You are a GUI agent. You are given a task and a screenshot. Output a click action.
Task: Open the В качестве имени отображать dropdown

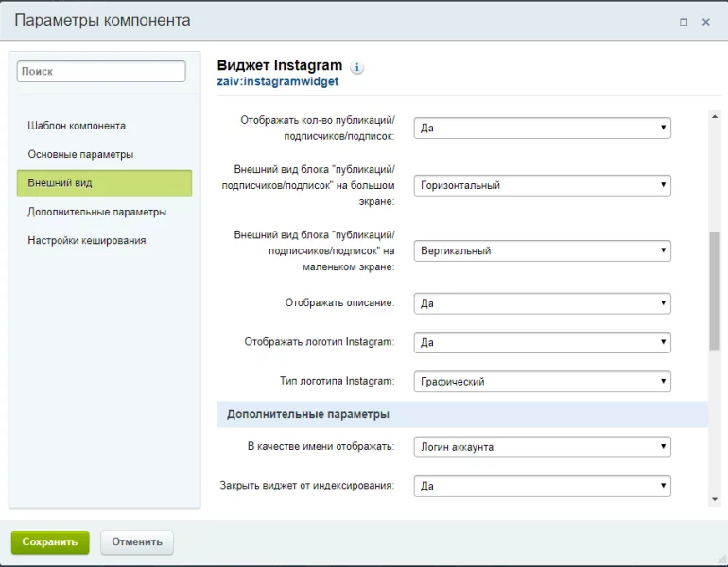542,446
